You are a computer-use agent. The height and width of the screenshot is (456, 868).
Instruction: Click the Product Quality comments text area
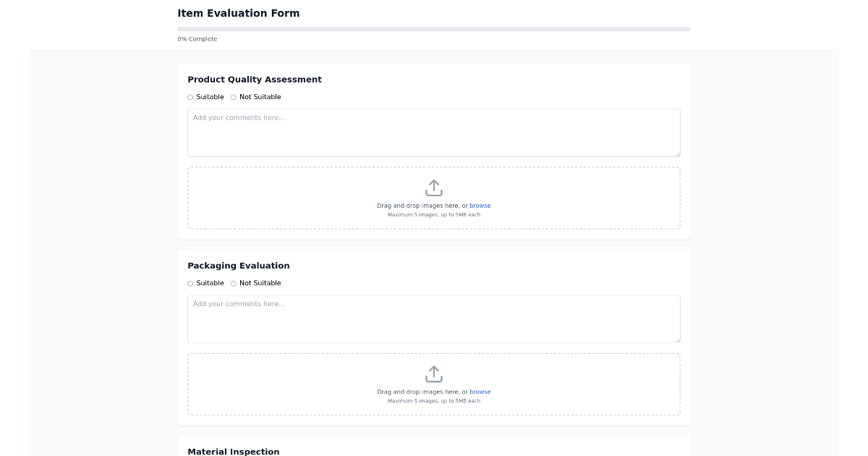click(x=433, y=132)
